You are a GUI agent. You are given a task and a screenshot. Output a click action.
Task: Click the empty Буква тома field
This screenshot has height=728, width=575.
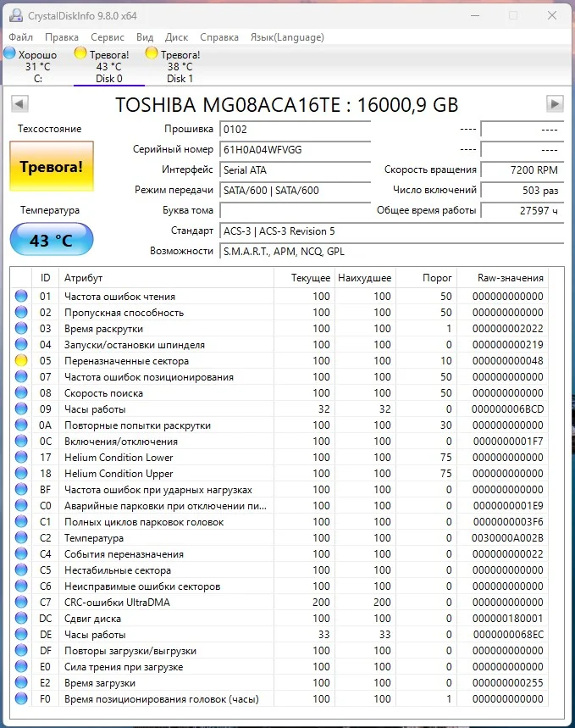[296, 210]
